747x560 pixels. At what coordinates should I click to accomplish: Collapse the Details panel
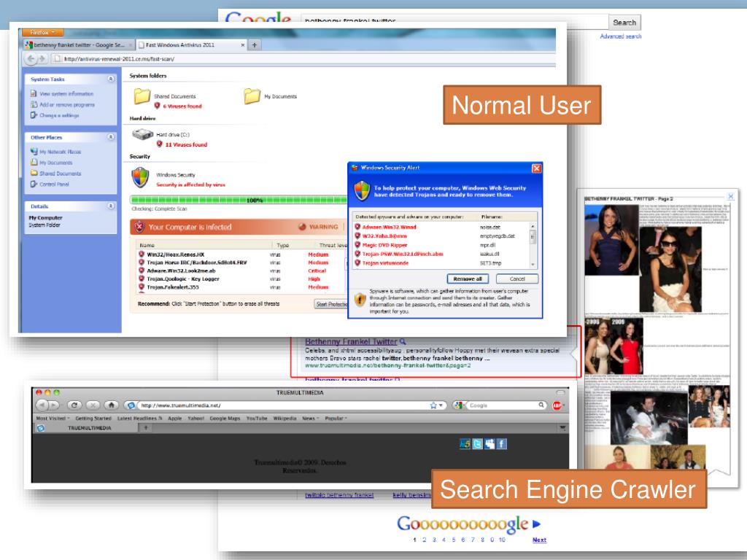[x=111, y=206]
